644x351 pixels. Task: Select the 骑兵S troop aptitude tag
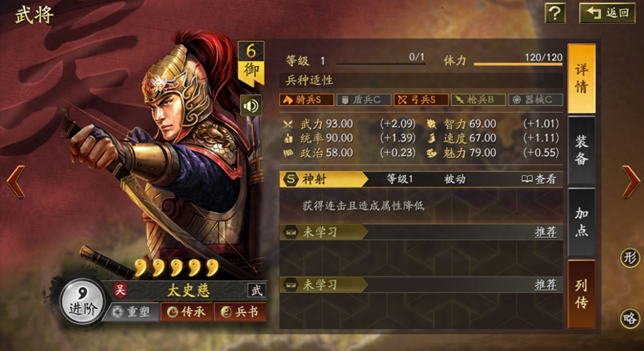pos(307,100)
